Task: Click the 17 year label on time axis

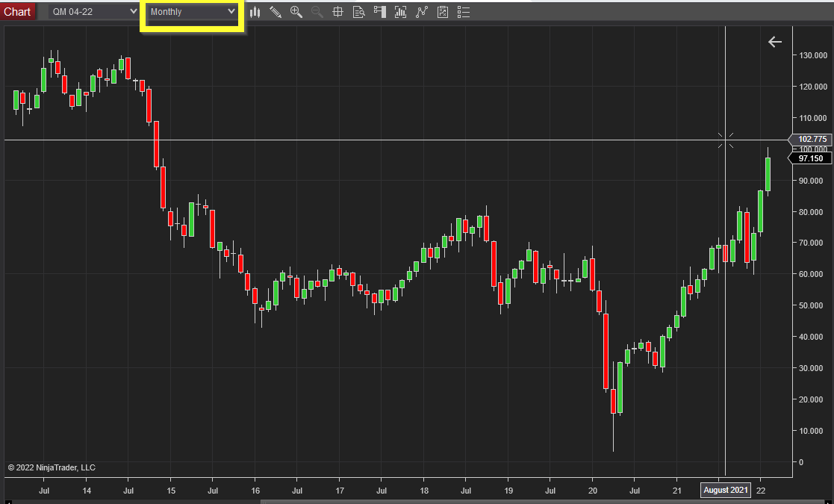Action: [339, 491]
